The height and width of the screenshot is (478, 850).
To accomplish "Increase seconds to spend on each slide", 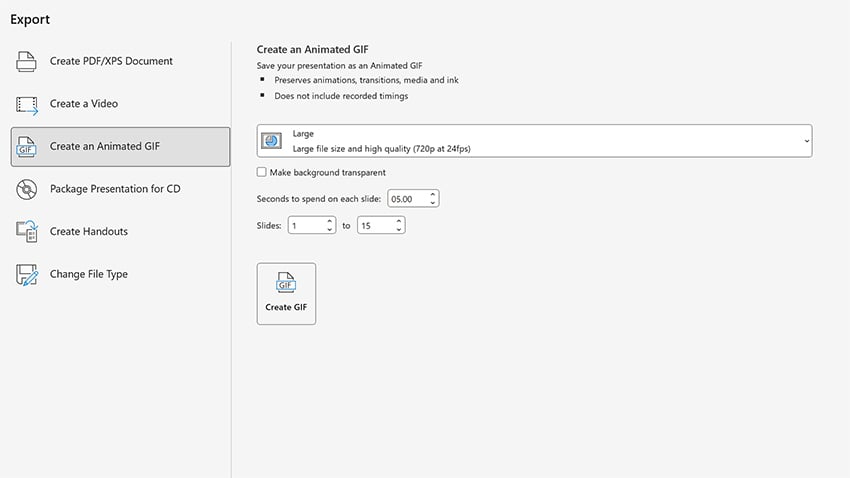I will pyautogui.click(x=432, y=195).
